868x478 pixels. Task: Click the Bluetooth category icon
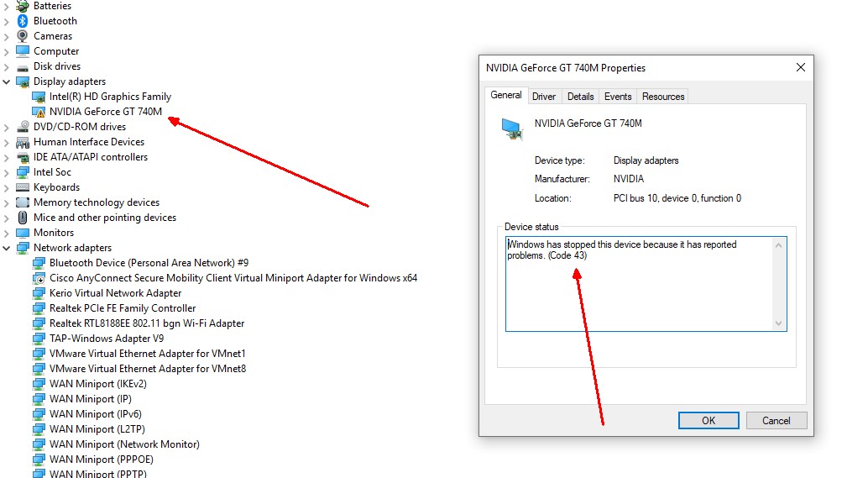point(22,21)
